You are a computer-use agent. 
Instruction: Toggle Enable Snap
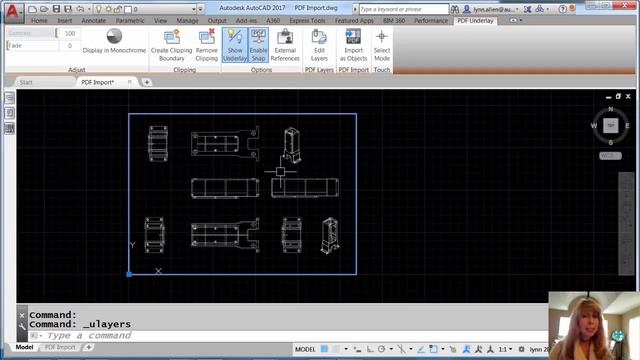tap(258, 45)
